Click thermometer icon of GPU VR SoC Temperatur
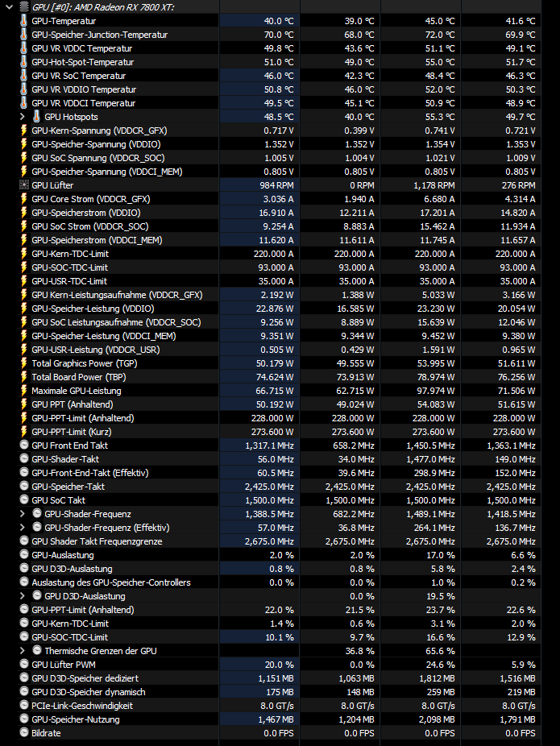This screenshot has height=746, width=560. pyautogui.click(x=24, y=76)
